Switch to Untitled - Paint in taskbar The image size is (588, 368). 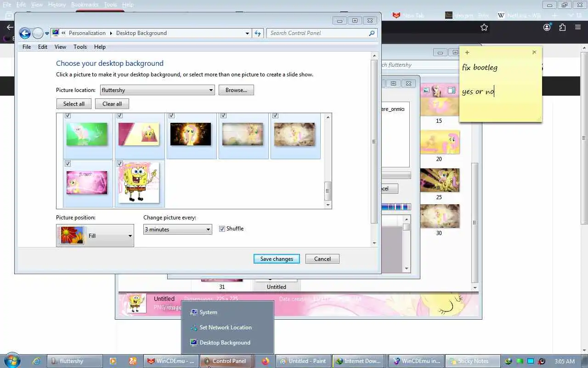coord(303,361)
